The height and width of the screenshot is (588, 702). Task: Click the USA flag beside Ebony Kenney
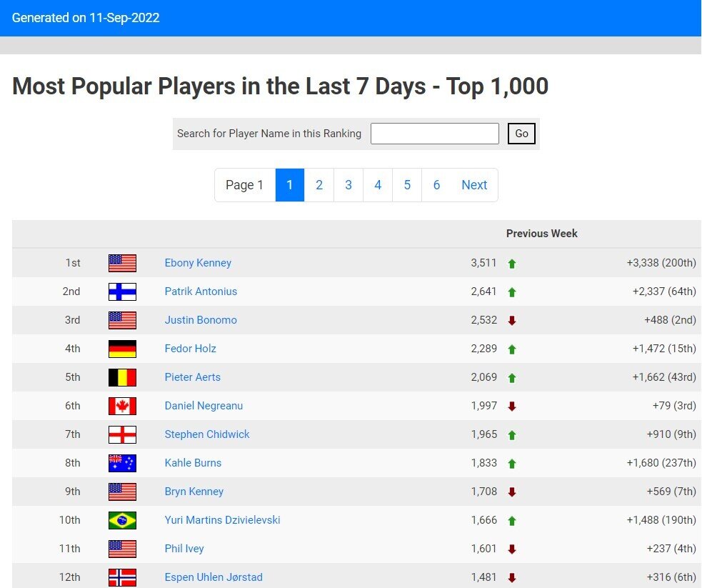pos(122,263)
